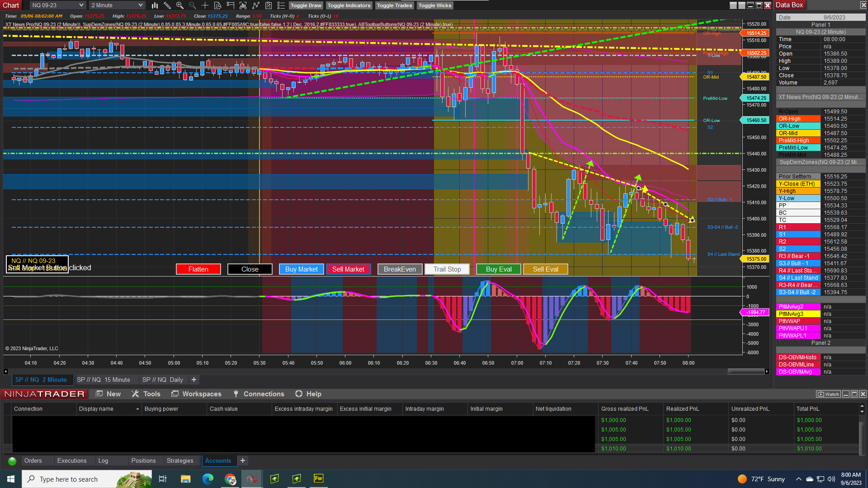The height and width of the screenshot is (488, 868).
Task: Select the crosshair cursor tool
Action: (205, 5)
